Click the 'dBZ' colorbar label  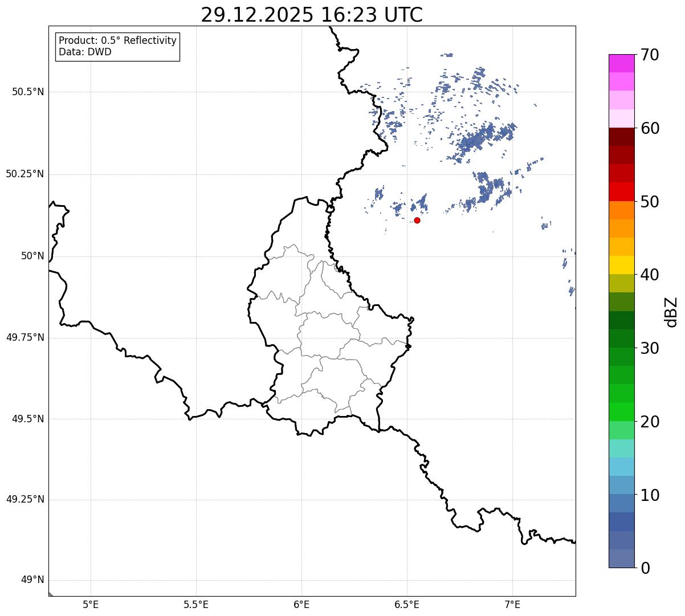(671, 312)
